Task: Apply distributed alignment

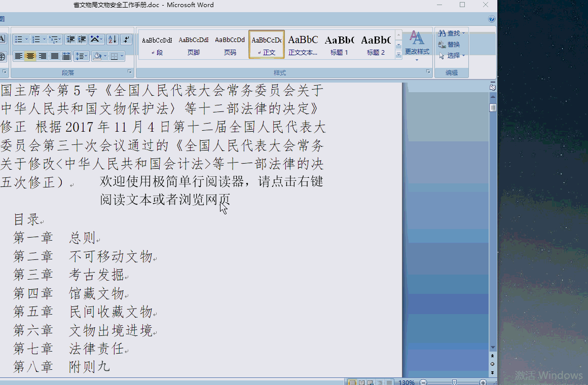Action: (66, 56)
